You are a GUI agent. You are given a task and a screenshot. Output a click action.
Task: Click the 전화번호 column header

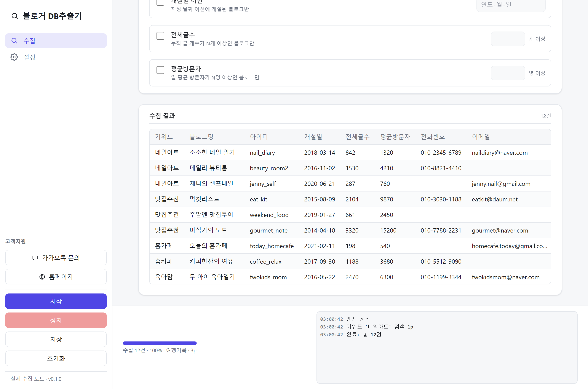(x=433, y=137)
